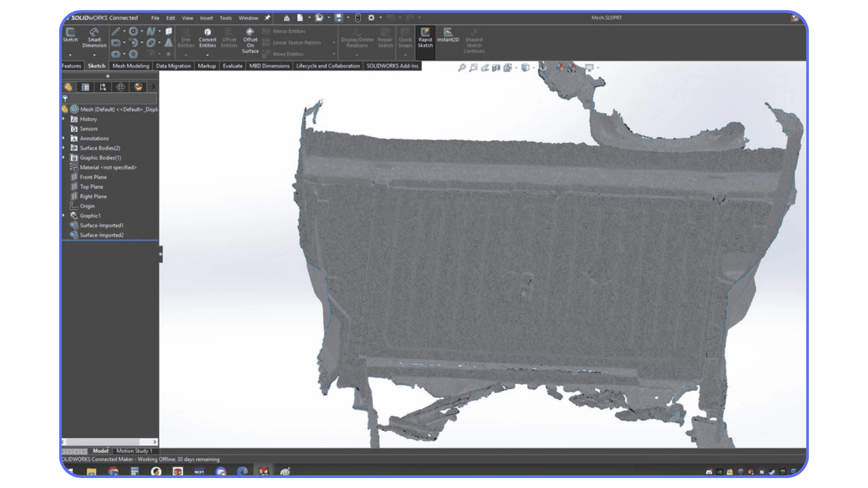Pin the menu bar with the pushpin
Image resolution: width=868 pixels, height=488 pixels.
[267, 18]
